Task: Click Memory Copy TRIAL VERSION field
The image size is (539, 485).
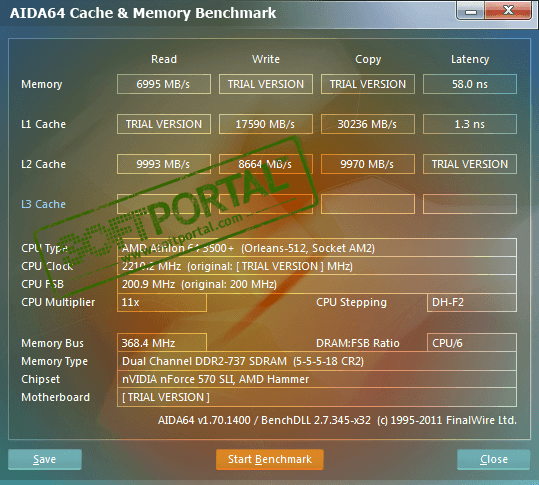Action: click(368, 84)
